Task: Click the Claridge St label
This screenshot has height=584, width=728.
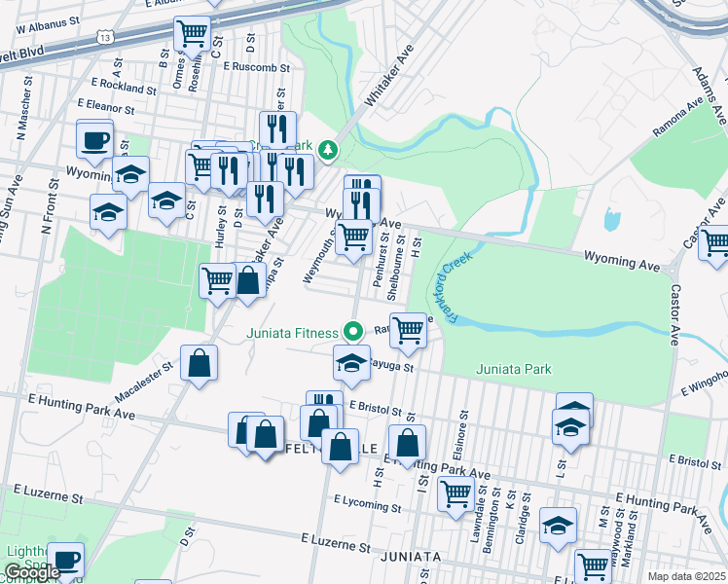Action: 523,519
